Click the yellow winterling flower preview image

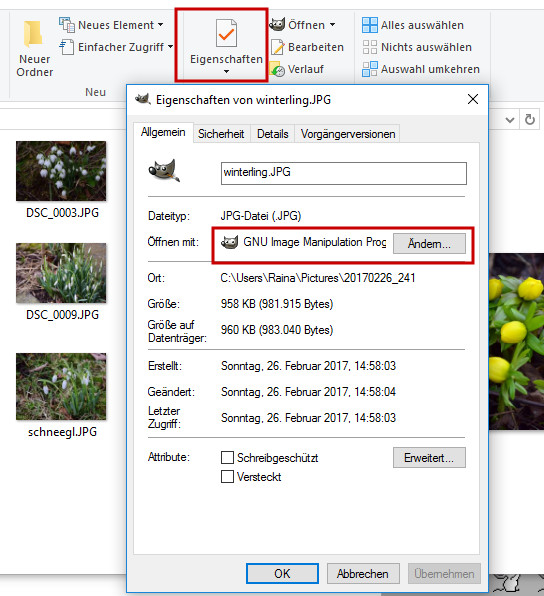tap(516, 341)
